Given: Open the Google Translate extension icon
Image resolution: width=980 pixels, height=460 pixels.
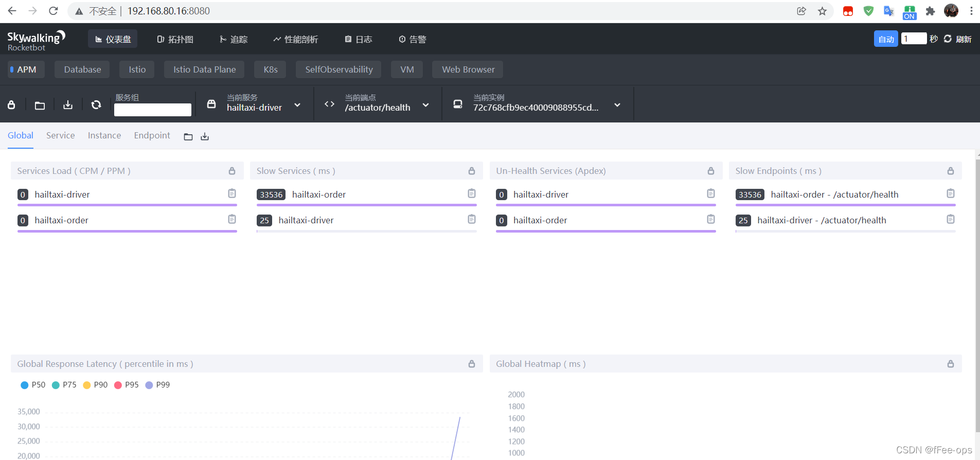Looking at the screenshot, I should [888, 11].
